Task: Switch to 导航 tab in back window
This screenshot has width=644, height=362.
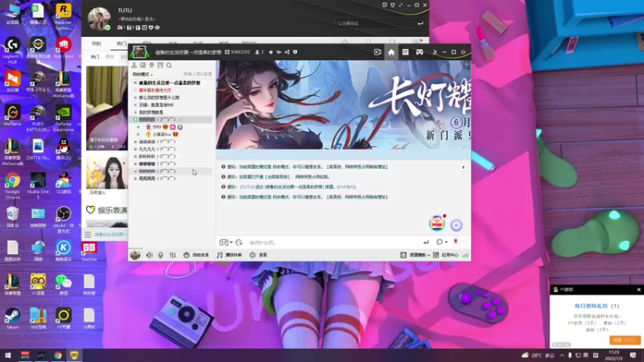Action: 96,43
